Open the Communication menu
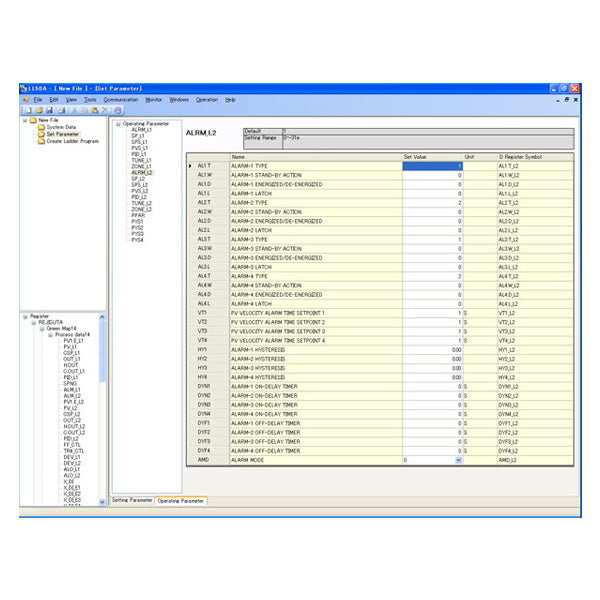This screenshot has height=600, width=600. tap(120, 100)
